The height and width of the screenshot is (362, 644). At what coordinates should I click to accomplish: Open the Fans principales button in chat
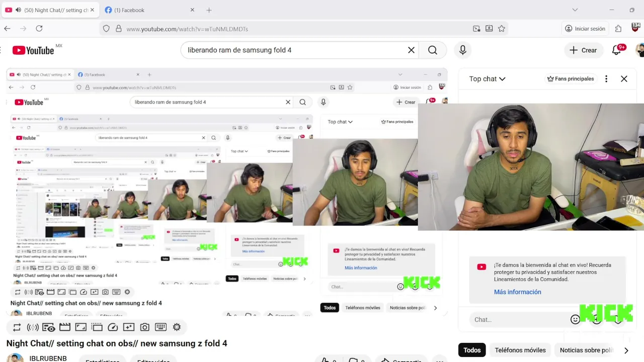pyautogui.click(x=571, y=79)
